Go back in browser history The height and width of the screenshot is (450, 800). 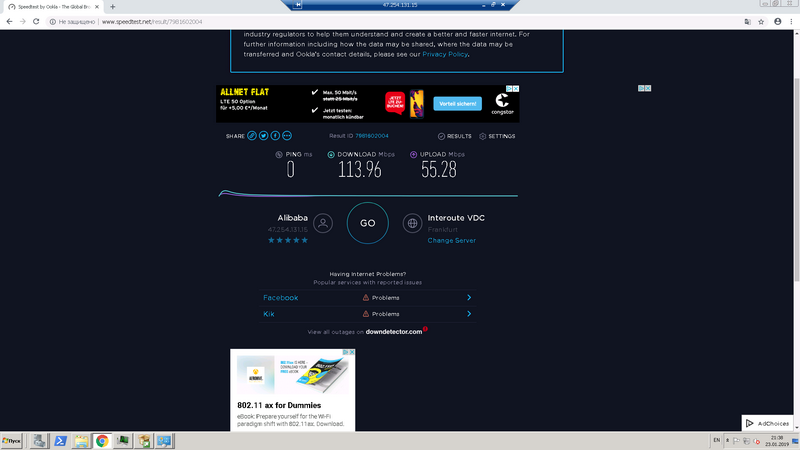click(9, 21)
